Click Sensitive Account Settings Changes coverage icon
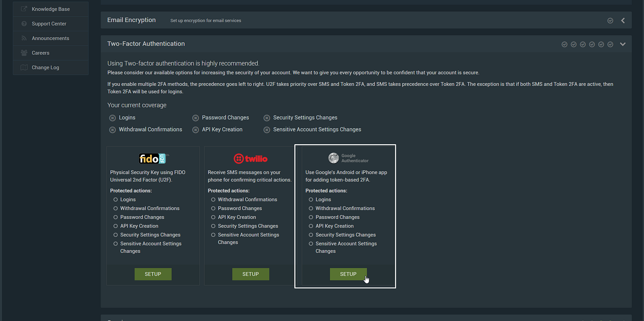 pos(267,130)
